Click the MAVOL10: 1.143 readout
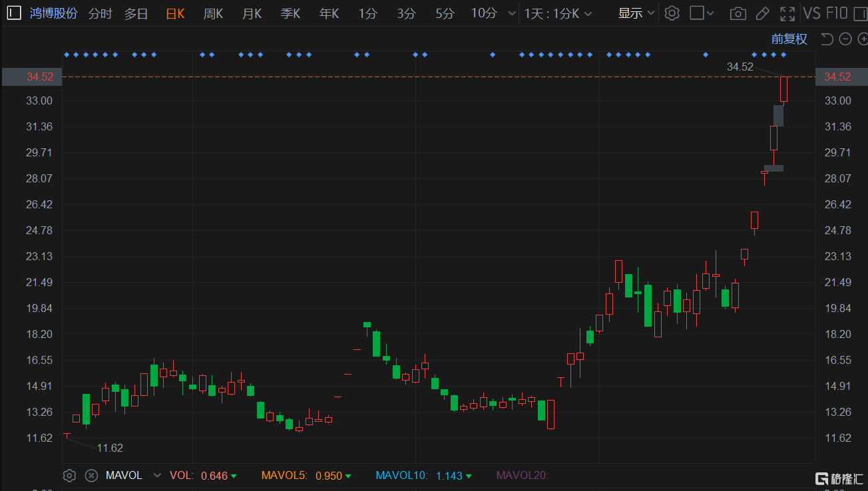 424,476
